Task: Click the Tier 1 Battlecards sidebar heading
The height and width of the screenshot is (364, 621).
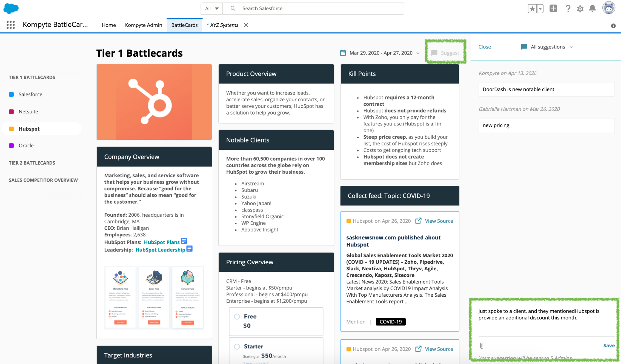Action: pyautogui.click(x=32, y=77)
